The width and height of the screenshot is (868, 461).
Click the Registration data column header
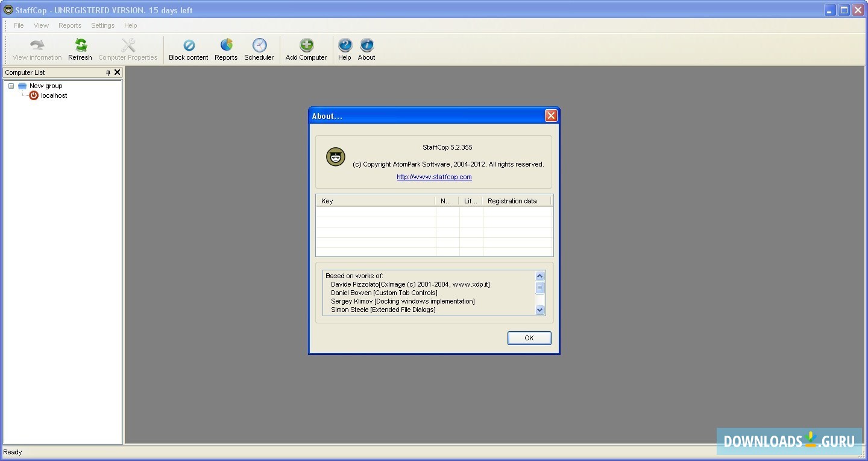[517, 201]
